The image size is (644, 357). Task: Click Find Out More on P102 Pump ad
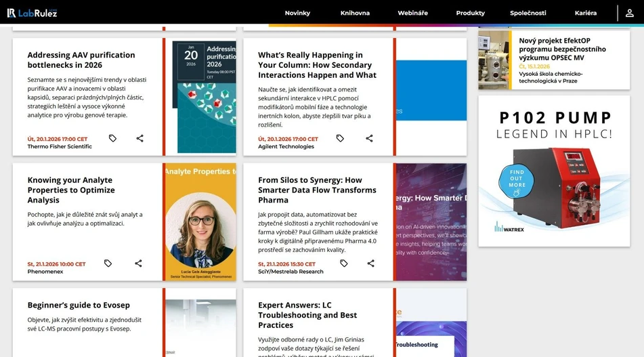[x=517, y=179]
